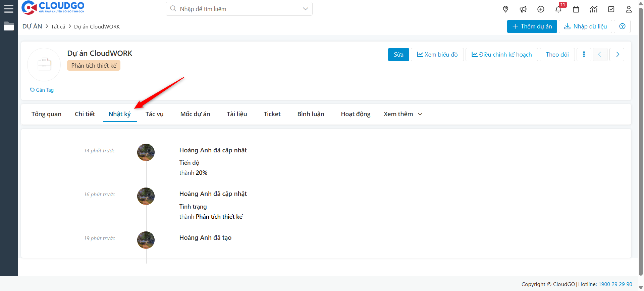Viewport: 644px width, 291px height.
Task: Switch to the Chi tiết tab
Action: coord(85,114)
